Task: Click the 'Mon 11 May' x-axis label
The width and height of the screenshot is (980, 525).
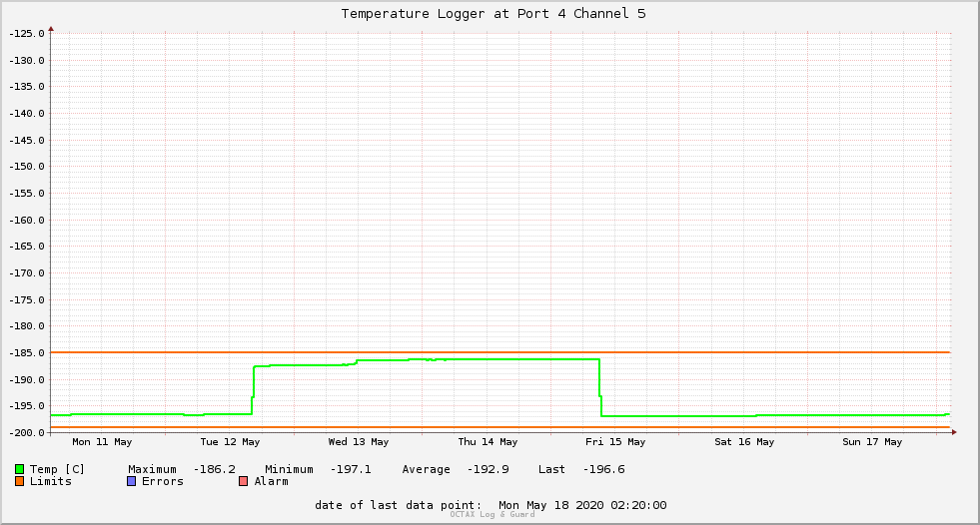Action: click(x=102, y=442)
